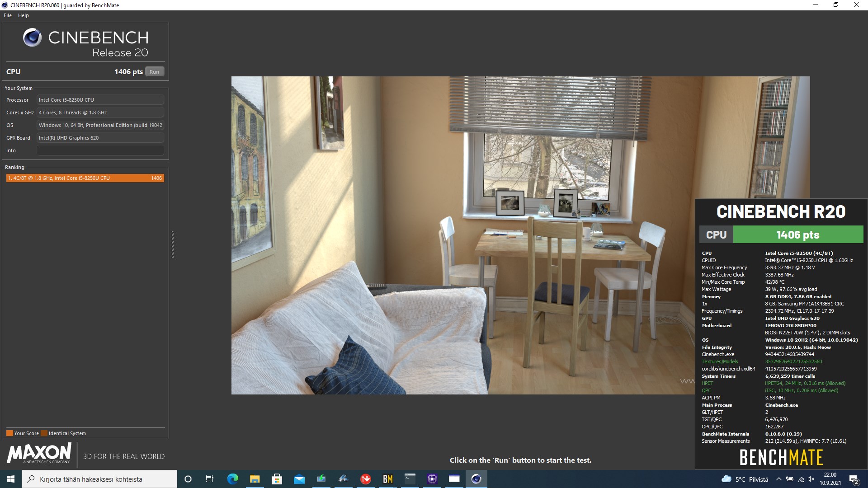Open the red circular arrow app on taskbar
Screen dimensions: 868x488
pos(365,479)
